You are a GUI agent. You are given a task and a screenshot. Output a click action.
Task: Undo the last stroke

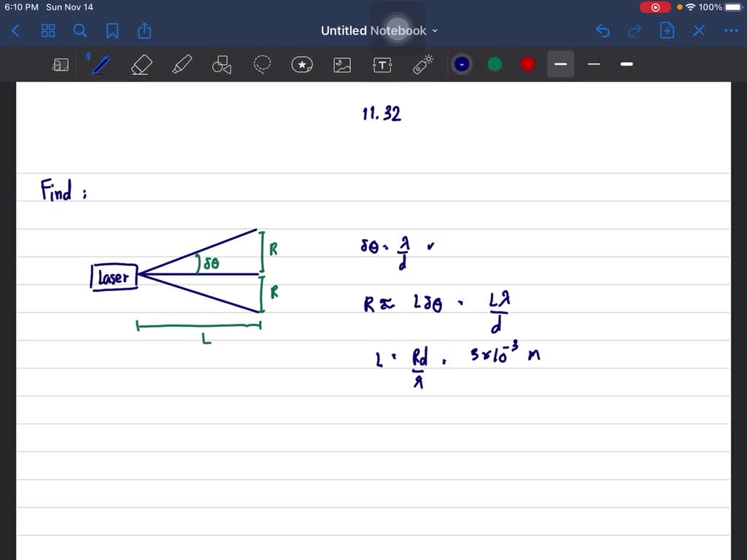click(603, 31)
